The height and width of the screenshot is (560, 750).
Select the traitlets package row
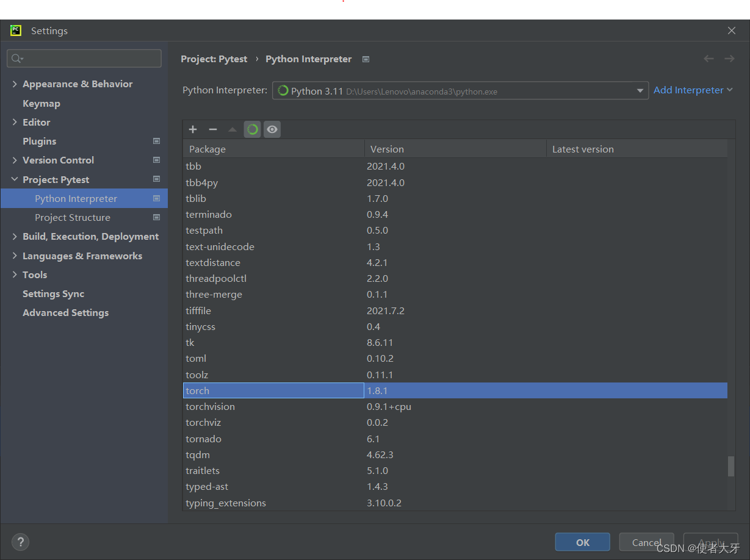pyautogui.click(x=455, y=470)
